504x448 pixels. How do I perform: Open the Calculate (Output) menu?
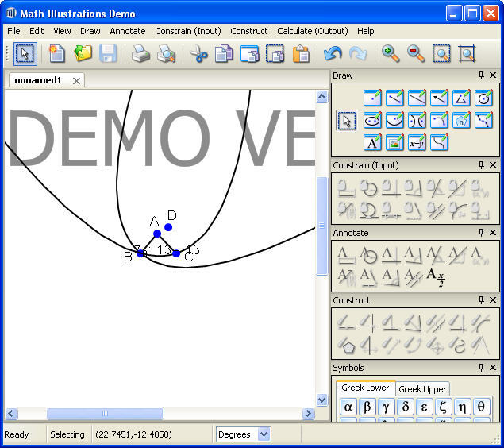(313, 31)
